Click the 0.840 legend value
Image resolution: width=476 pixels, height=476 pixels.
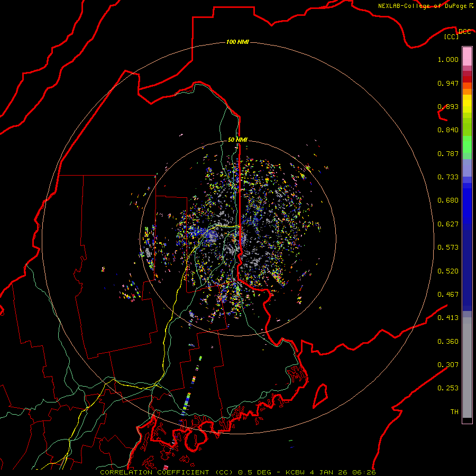click(448, 130)
